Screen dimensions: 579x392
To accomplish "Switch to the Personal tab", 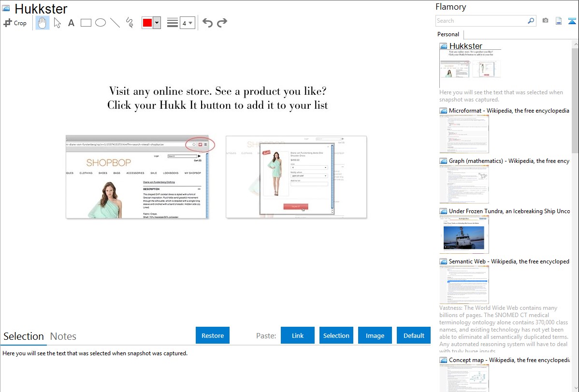I will coord(449,34).
